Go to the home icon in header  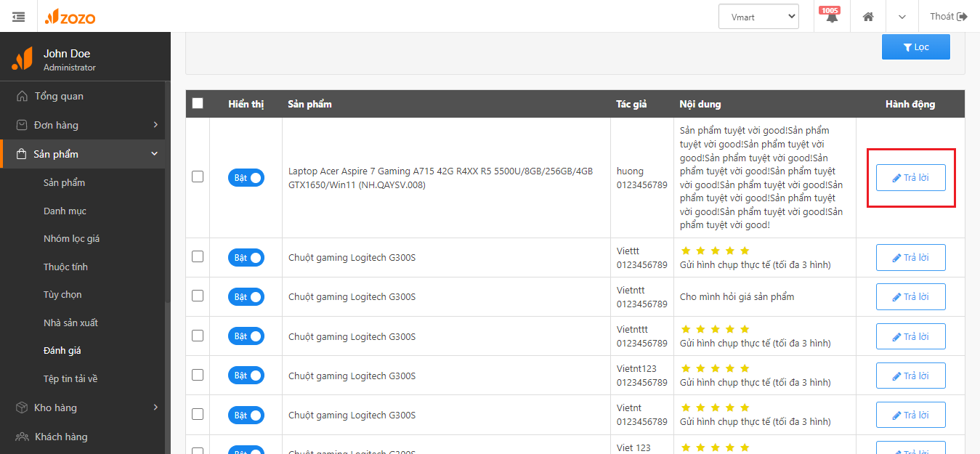tap(868, 17)
